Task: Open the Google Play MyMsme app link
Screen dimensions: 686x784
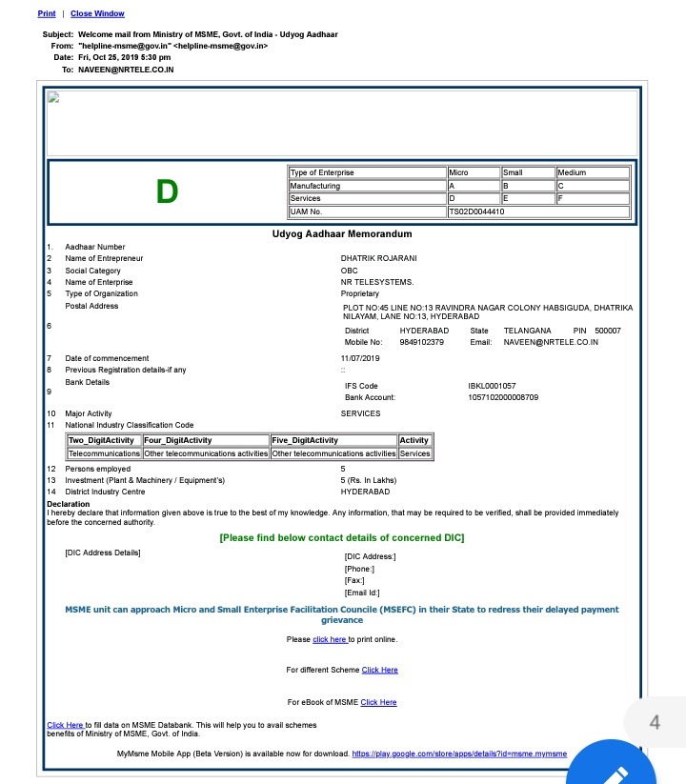Action: pyautogui.click(x=459, y=754)
